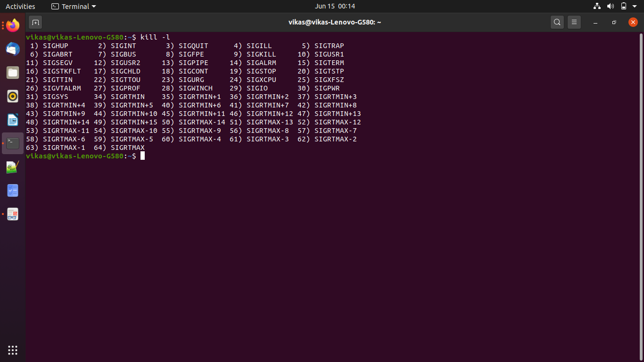Click SIGWINCH in the signal list
Viewport: 644px width, 362px height.
point(196,88)
